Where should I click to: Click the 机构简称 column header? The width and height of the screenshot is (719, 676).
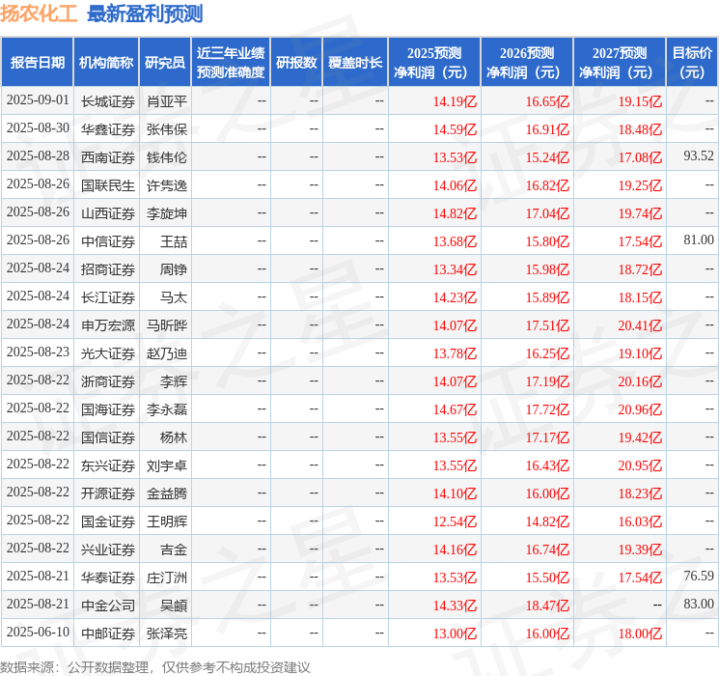click(106, 62)
